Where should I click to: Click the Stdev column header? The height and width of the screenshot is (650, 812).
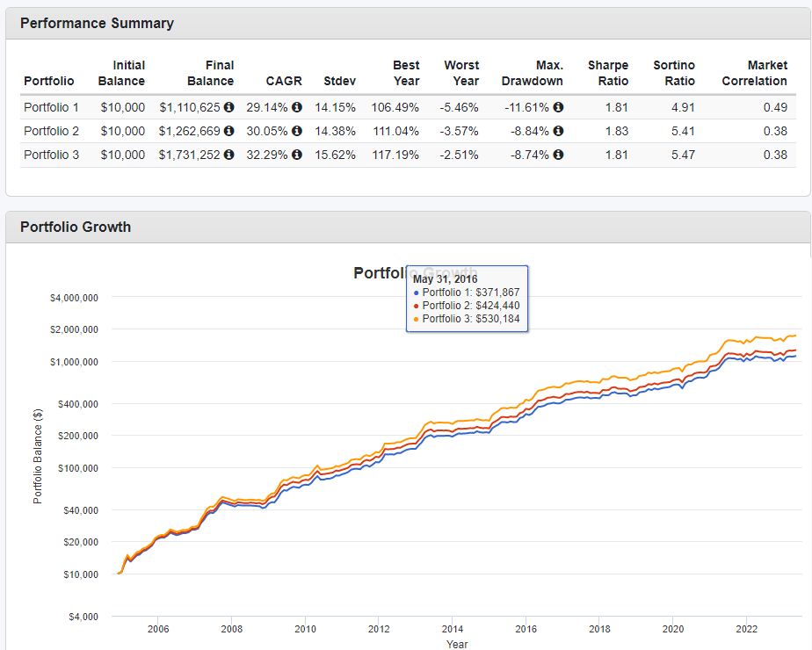340,81
